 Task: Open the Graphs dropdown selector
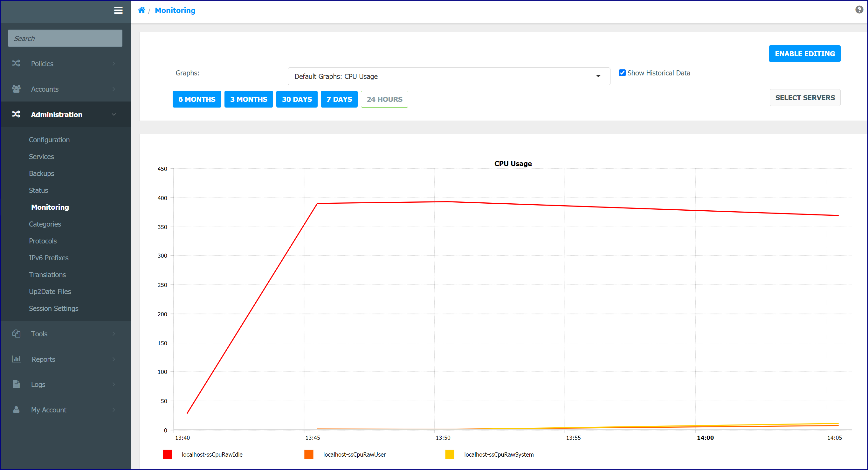pos(449,77)
